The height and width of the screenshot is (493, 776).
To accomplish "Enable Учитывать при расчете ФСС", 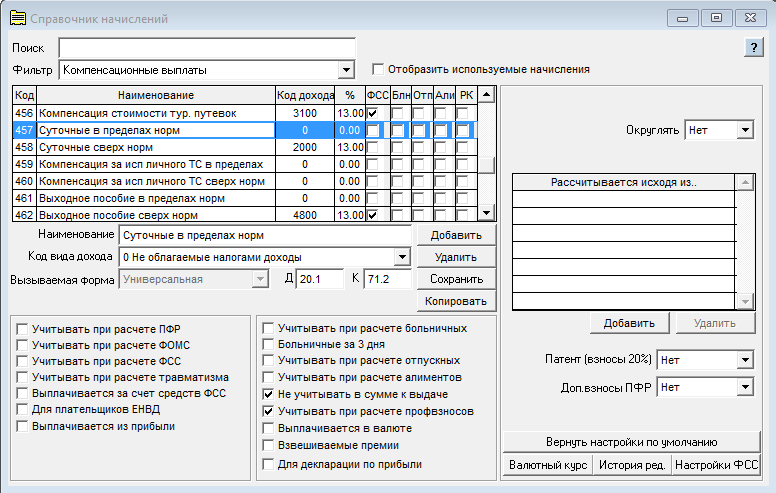I will (x=22, y=361).
